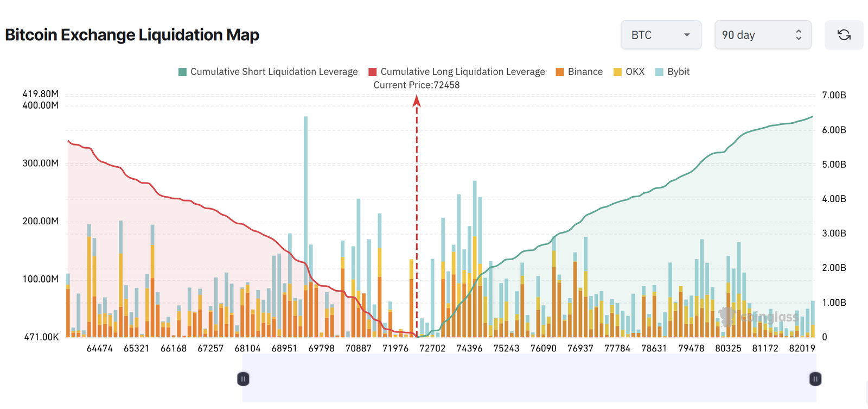The height and width of the screenshot is (409, 868).
Task: Open the BTC coin dropdown
Action: pos(660,35)
